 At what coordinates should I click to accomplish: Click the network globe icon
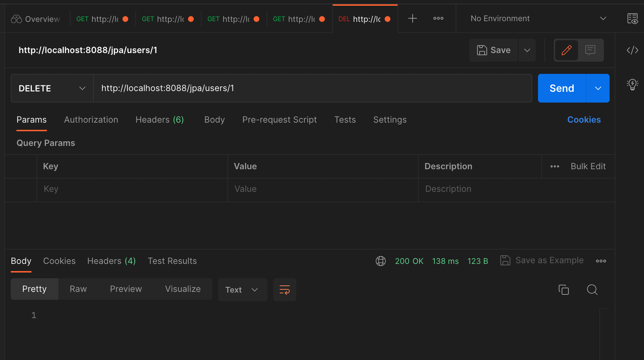pos(381,261)
